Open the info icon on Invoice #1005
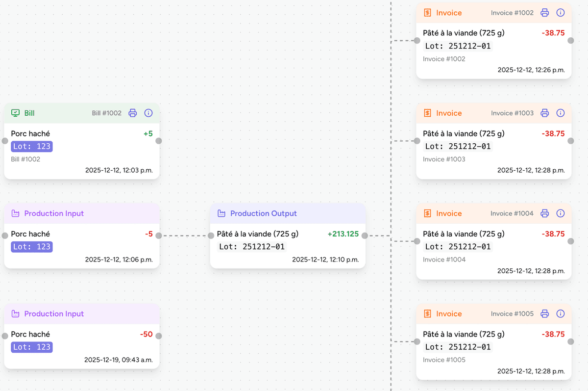 (x=561, y=313)
